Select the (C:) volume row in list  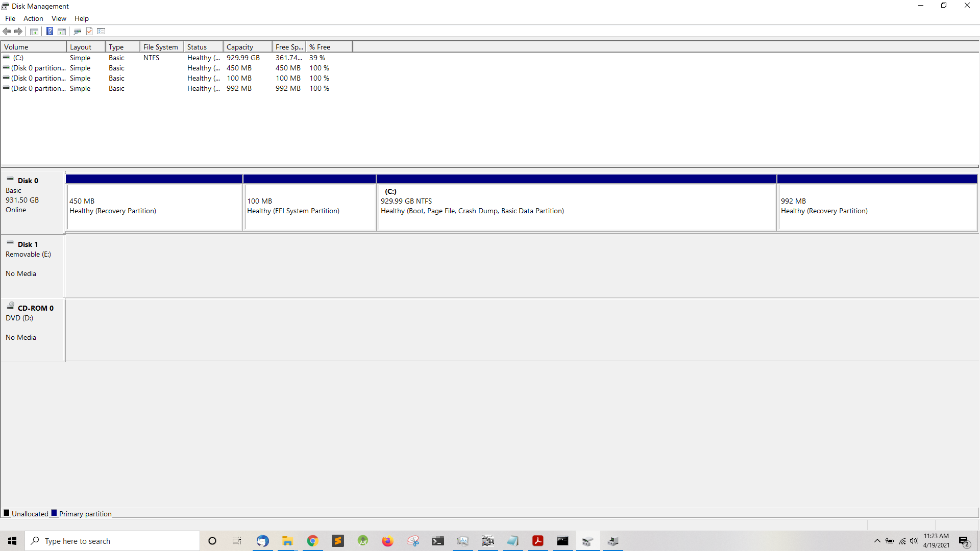pyautogui.click(x=18, y=58)
